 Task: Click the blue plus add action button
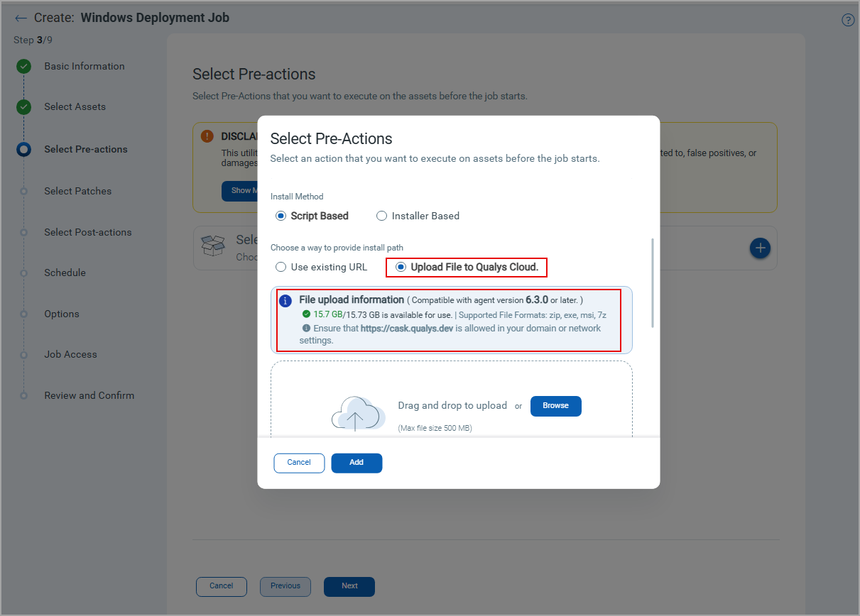(761, 248)
